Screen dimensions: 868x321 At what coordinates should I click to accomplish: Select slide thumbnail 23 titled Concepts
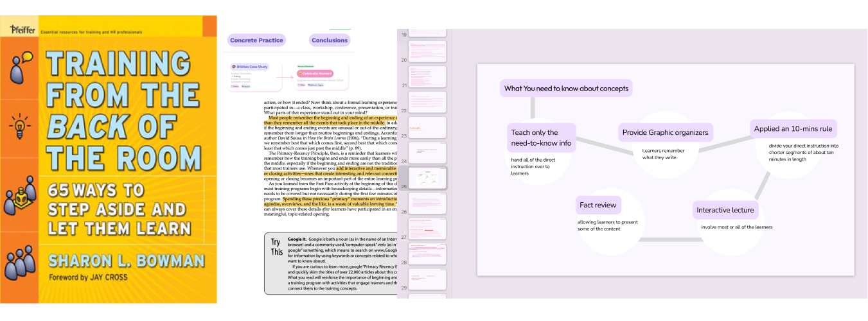pos(429,127)
